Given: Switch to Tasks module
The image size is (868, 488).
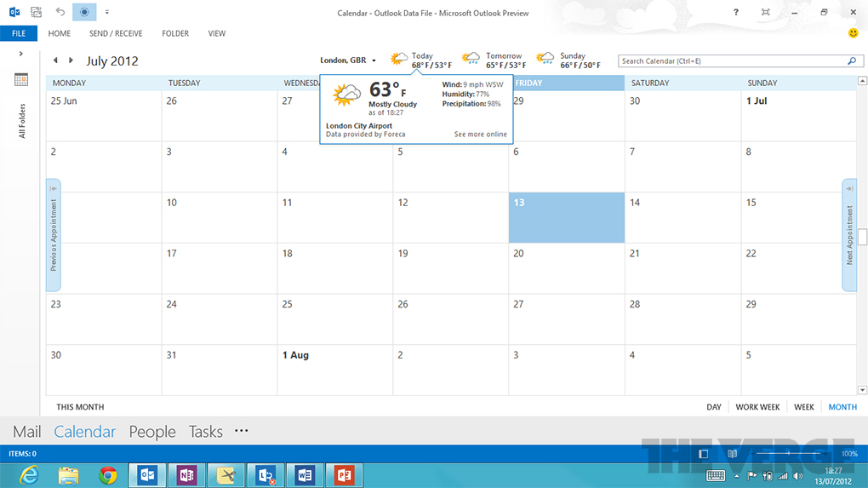Looking at the screenshot, I should (x=205, y=432).
